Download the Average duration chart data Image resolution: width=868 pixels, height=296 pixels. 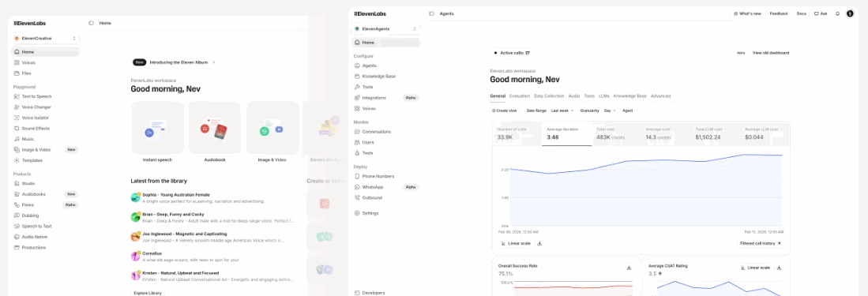point(539,243)
